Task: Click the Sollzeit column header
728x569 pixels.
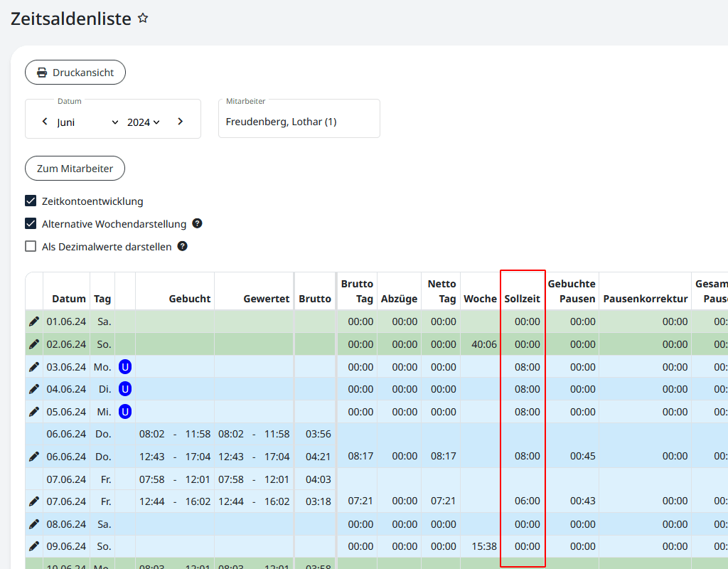Action: [522, 299]
